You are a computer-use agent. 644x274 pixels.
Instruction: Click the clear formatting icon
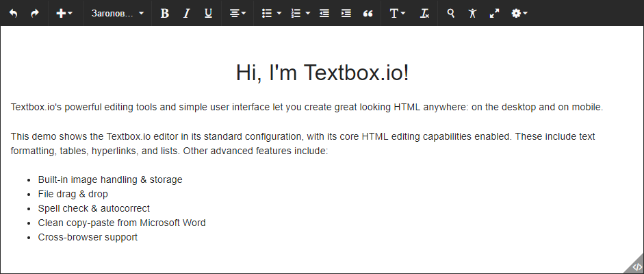pyautogui.click(x=425, y=13)
